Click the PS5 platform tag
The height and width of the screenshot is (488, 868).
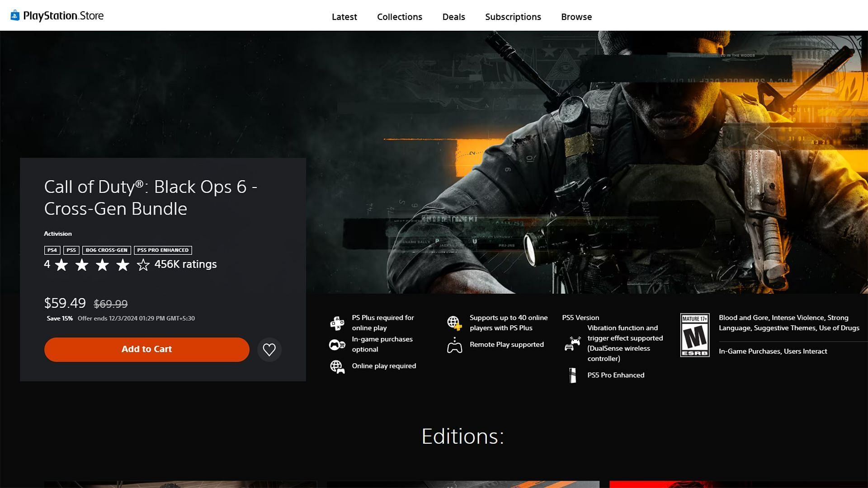[x=71, y=250]
